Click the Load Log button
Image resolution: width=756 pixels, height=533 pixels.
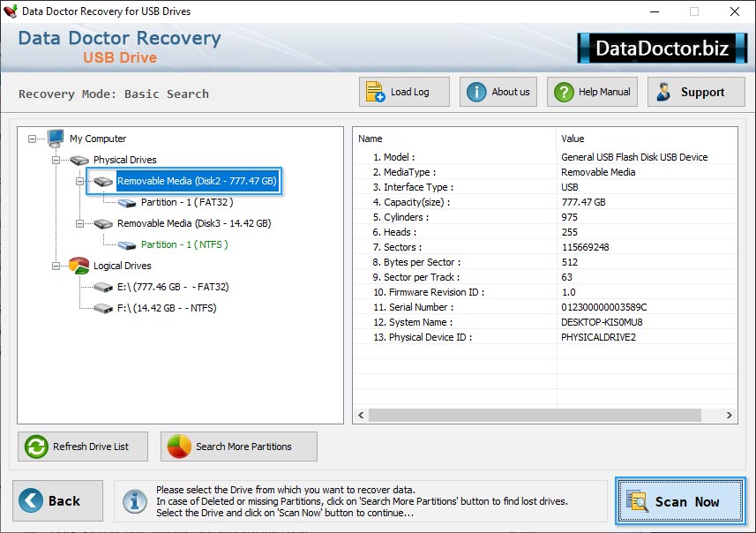pos(404,92)
